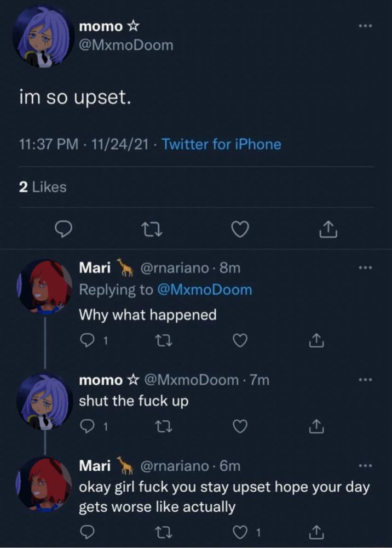The width and height of the screenshot is (392, 548).
Task: Like the "Why what happened" reply
Action: point(240,340)
